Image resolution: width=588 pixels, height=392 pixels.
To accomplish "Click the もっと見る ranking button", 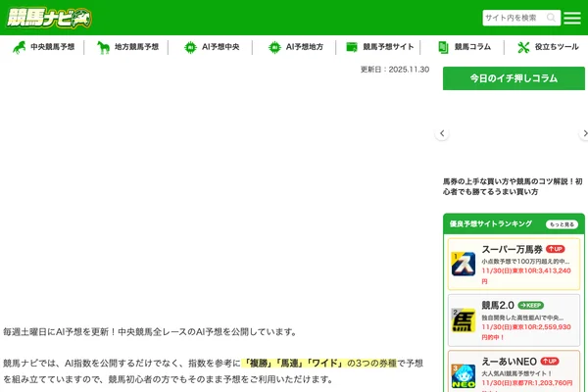I will [x=562, y=224].
